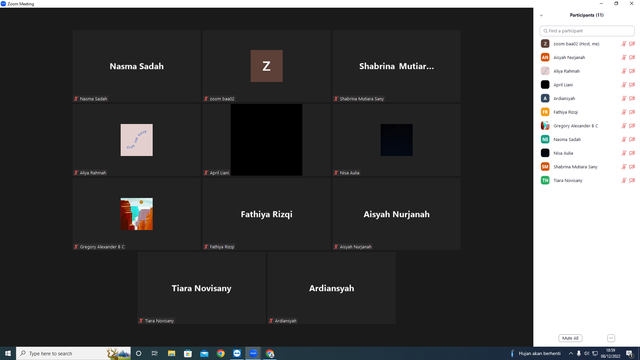Click Nasma Sadah's video-off icon in list
The height and width of the screenshot is (360, 640).
click(x=632, y=140)
